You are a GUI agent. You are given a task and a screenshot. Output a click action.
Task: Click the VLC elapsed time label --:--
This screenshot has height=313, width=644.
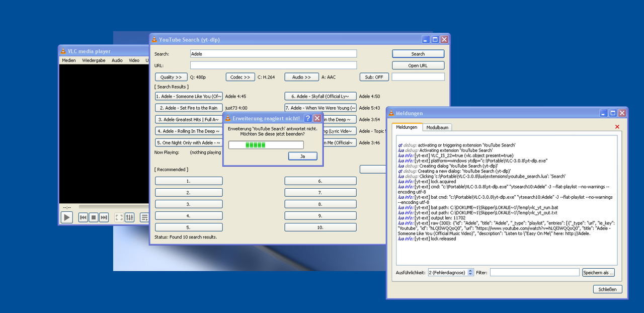66,207
